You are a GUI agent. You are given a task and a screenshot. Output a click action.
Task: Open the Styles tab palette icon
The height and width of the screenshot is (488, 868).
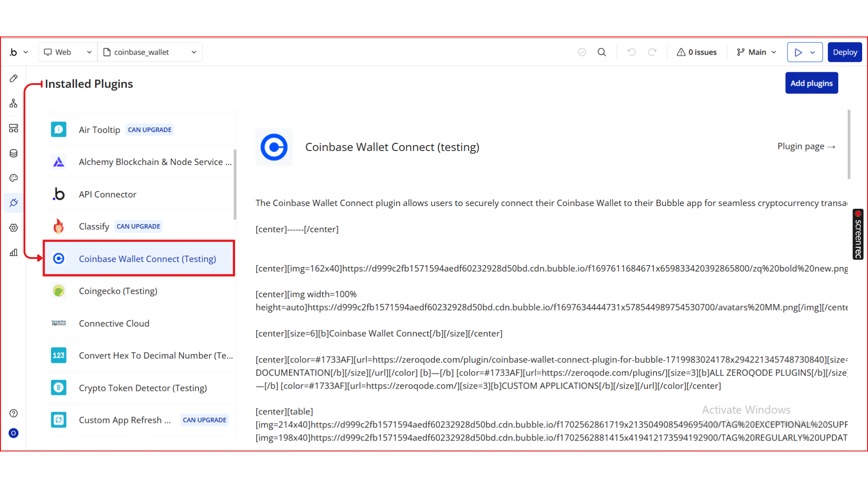14,178
